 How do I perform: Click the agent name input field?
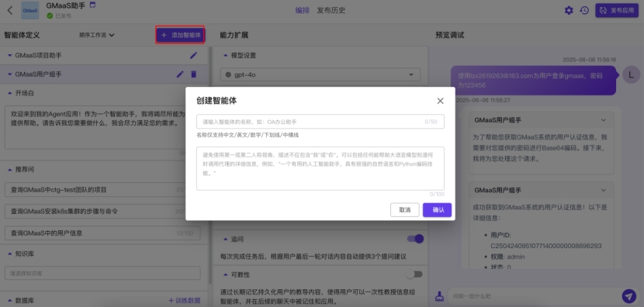[x=320, y=122]
